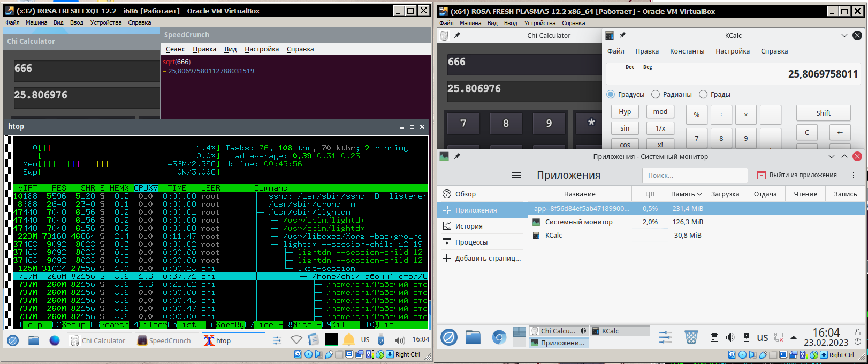868x364 pixels.
Task: Select the Грады angle mode
Action: click(703, 94)
